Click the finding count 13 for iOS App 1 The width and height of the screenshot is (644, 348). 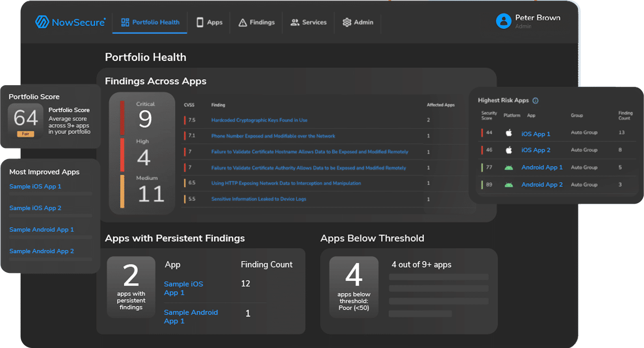pyautogui.click(x=622, y=133)
